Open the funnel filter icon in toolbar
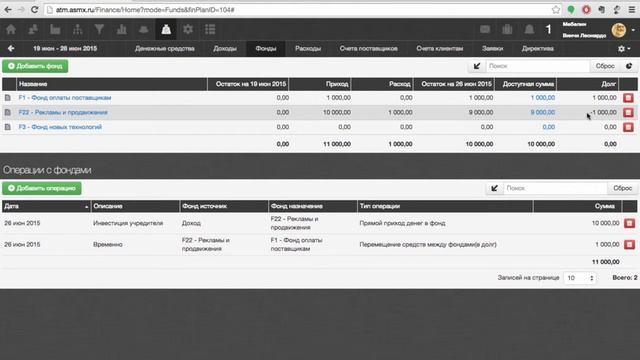This screenshot has height=360, width=640. (99, 29)
